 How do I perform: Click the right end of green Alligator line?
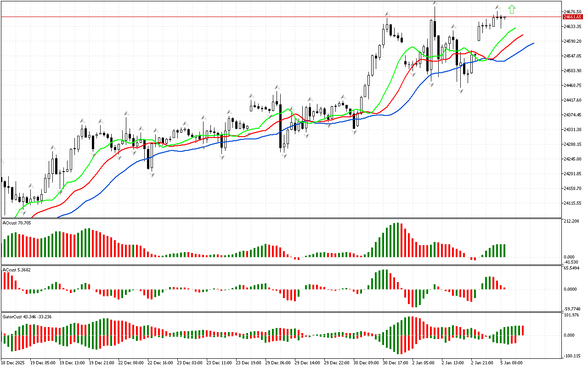[515, 28]
